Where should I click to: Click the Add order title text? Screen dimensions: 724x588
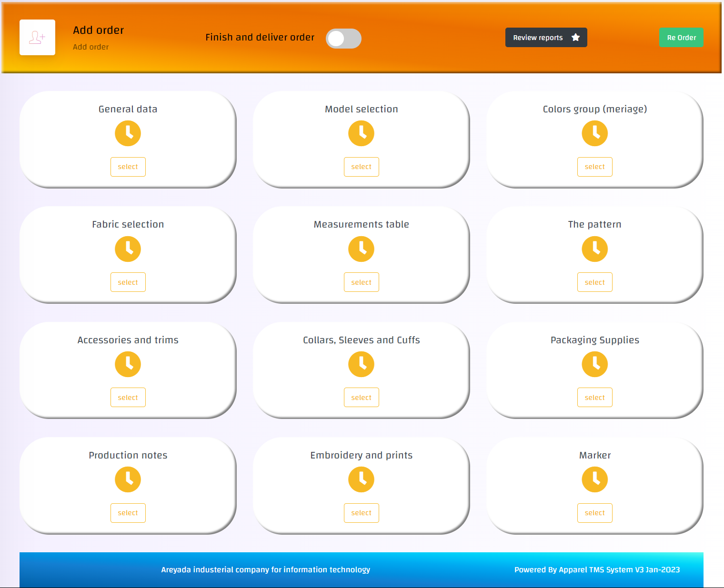[x=98, y=30]
